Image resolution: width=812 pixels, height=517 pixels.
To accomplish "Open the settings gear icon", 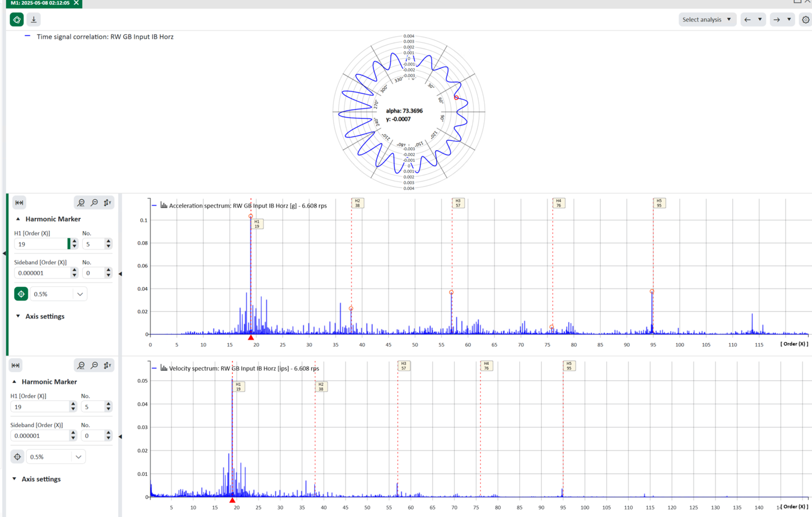I will (x=805, y=20).
